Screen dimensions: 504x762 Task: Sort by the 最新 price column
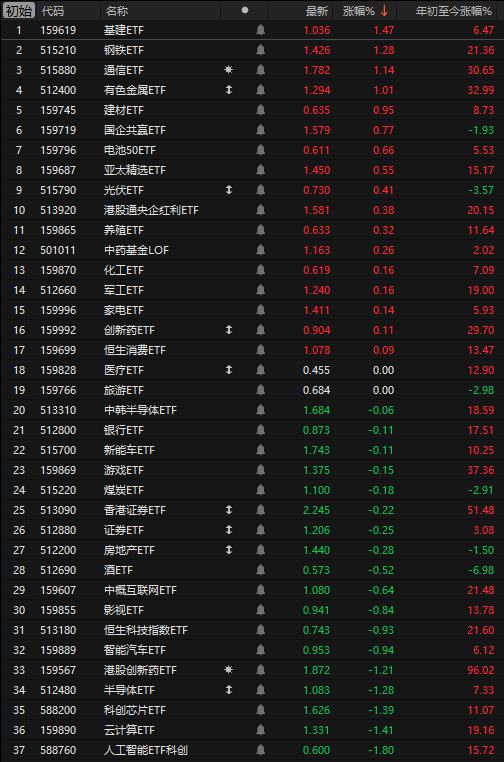tap(317, 11)
